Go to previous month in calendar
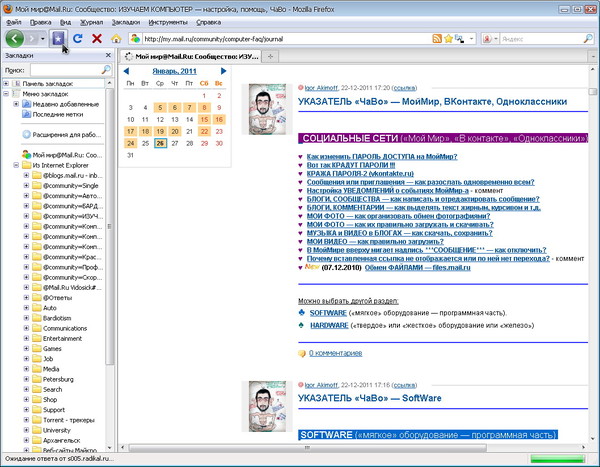The image size is (600, 467). point(126,71)
